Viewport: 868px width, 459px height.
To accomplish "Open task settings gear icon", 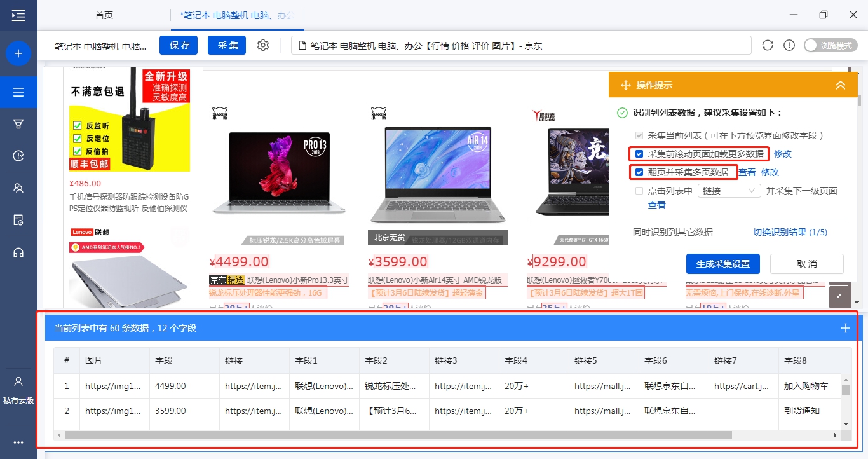I will click(263, 45).
